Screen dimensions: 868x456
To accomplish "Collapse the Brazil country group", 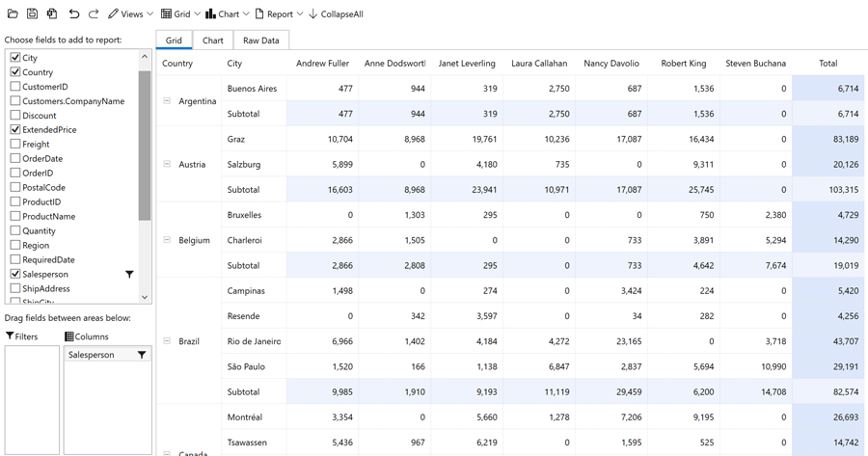I will click(167, 341).
